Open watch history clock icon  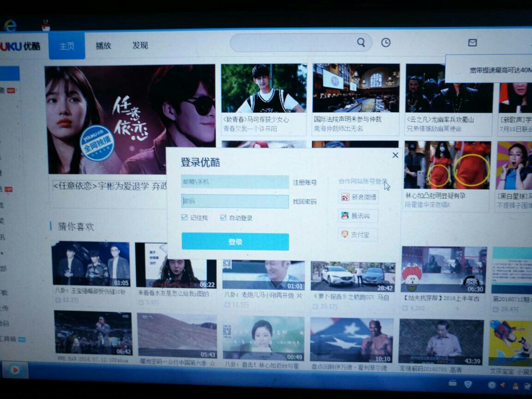386,42
